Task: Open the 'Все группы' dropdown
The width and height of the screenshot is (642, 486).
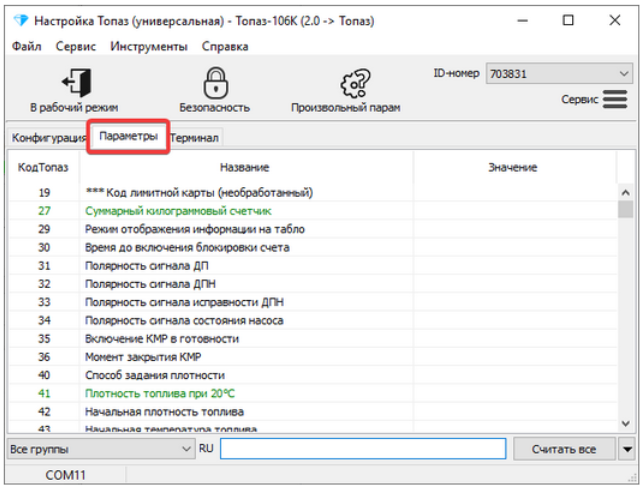Action: coord(101,449)
